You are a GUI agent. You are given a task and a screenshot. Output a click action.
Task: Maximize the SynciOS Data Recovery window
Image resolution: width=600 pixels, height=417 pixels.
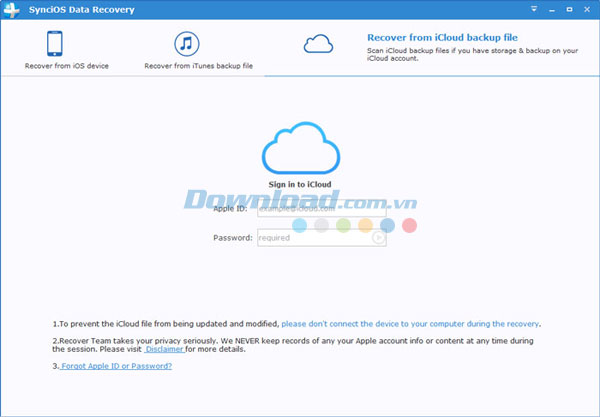tap(569, 9)
